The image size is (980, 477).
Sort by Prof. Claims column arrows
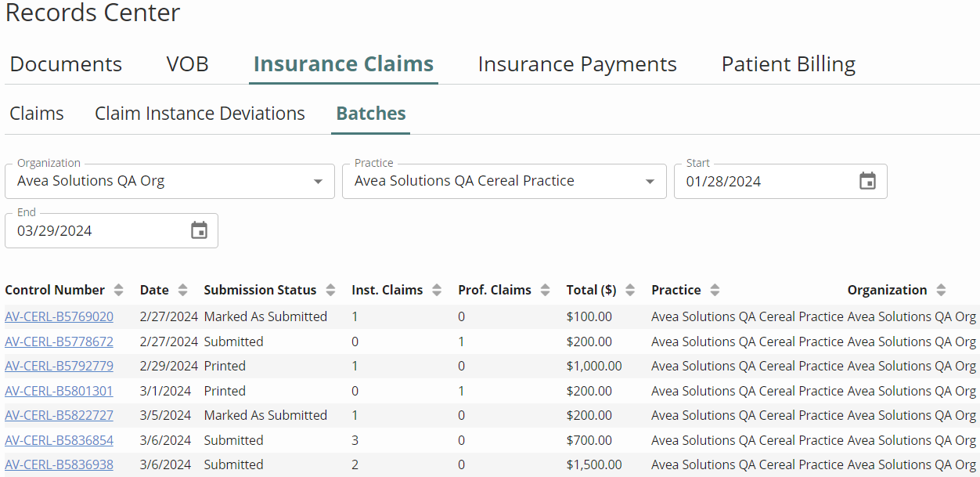click(545, 290)
